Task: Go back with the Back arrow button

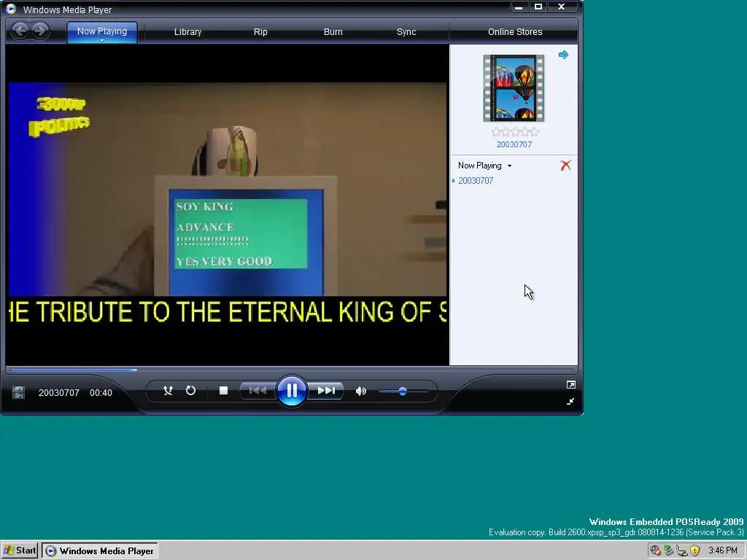Action: (x=20, y=31)
